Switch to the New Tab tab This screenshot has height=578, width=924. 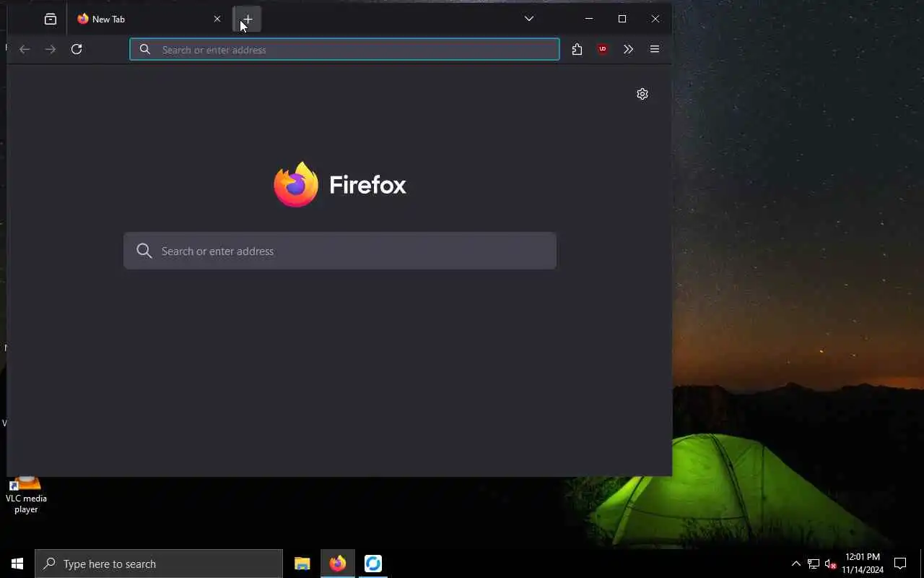click(149, 20)
